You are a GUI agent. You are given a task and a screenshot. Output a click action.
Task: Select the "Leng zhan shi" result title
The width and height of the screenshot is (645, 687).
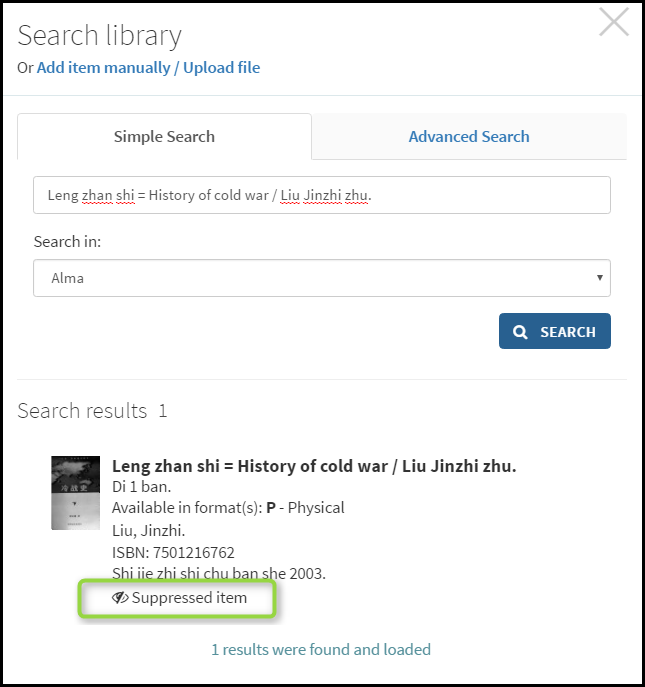314,466
